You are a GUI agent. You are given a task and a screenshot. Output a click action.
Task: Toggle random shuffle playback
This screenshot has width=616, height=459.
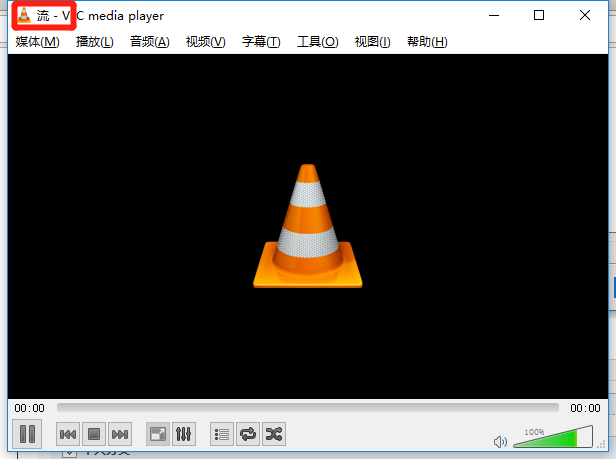(x=274, y=434)
